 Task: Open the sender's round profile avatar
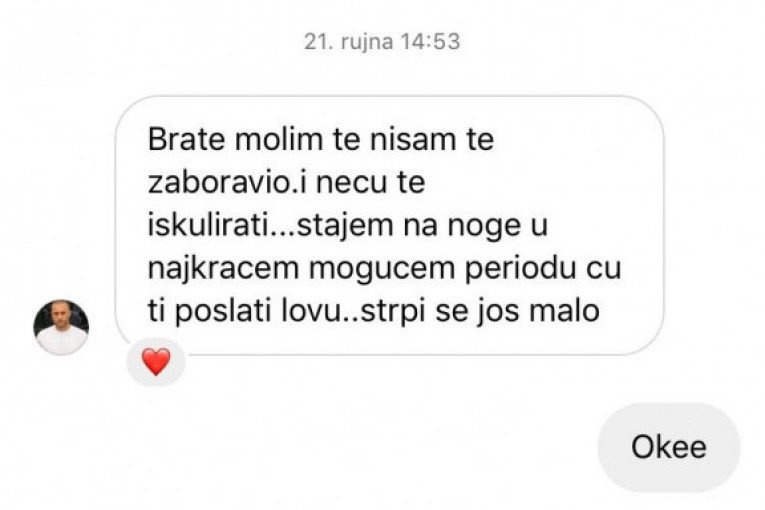tap(61, 326)
